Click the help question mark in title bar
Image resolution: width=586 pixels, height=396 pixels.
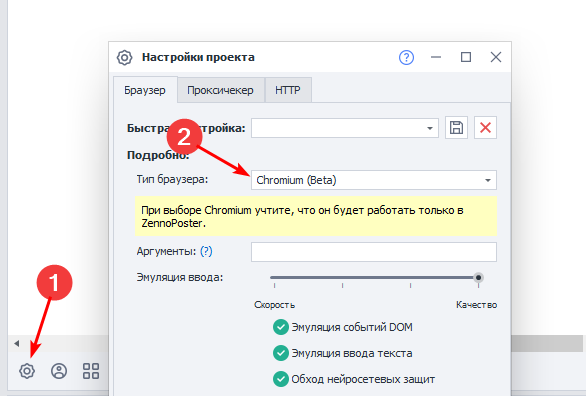click(406, 58)
